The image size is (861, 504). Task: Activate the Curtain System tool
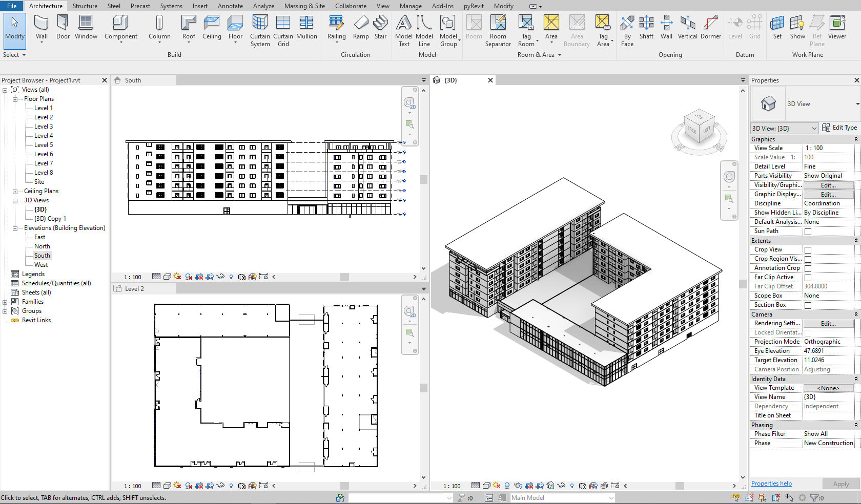[x=260, y=30]
